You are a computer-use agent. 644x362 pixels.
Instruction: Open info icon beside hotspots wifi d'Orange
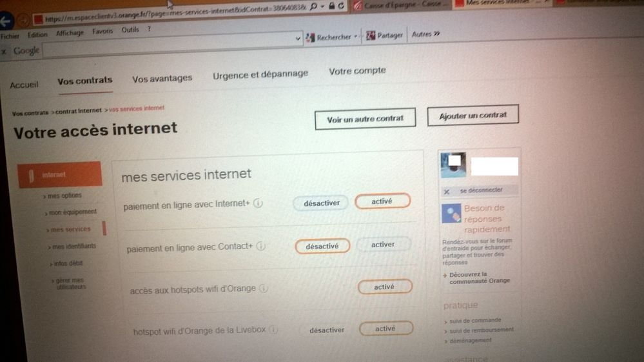[264, 288]
